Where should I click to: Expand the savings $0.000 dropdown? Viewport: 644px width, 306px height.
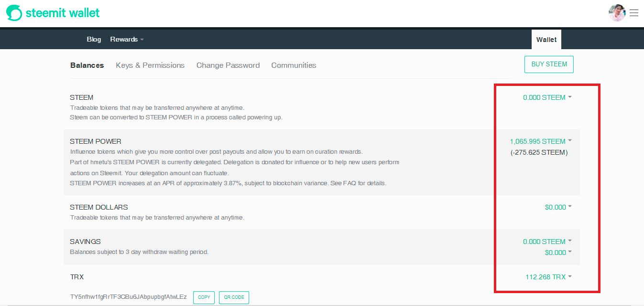tap(558, 253)
